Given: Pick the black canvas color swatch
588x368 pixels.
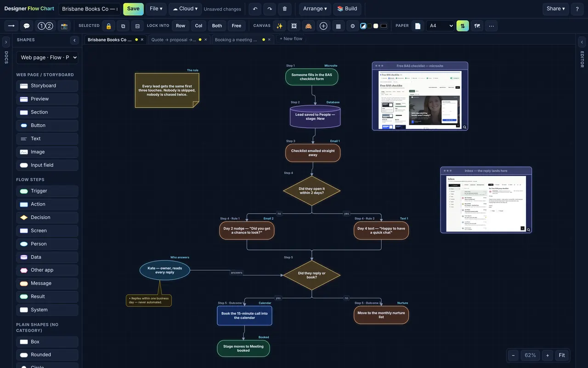Looking at the screenshot, I should pos(384,26).
